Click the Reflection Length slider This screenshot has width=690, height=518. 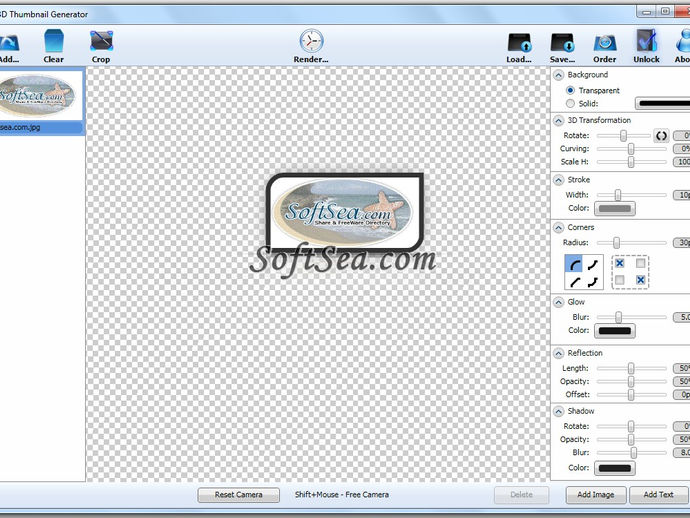(x=631, y=368)
